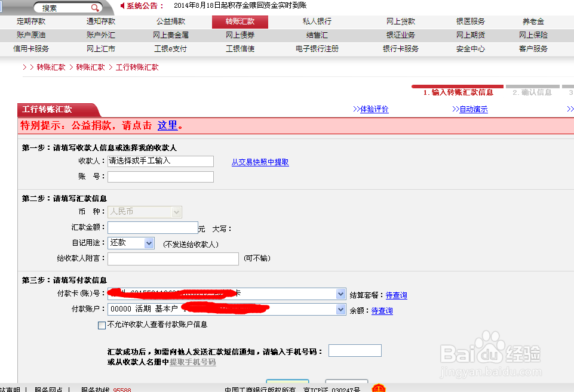Click the system announcement speaker icon

[122, 5]
